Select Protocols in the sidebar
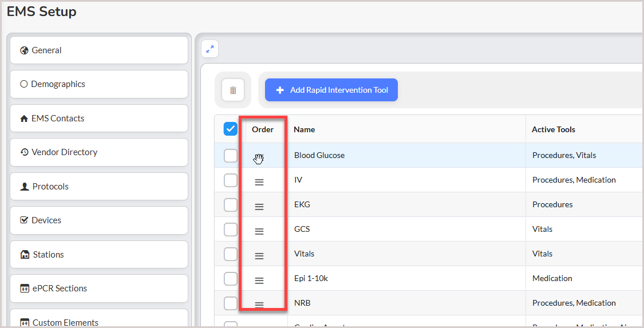 point(99,187)
